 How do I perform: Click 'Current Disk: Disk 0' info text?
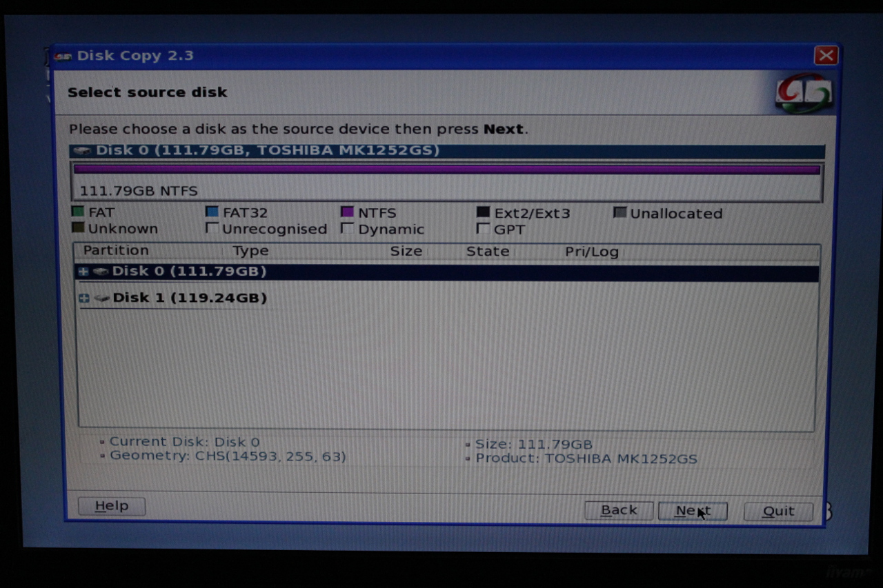pyautogui.click(x=184, y=442)
